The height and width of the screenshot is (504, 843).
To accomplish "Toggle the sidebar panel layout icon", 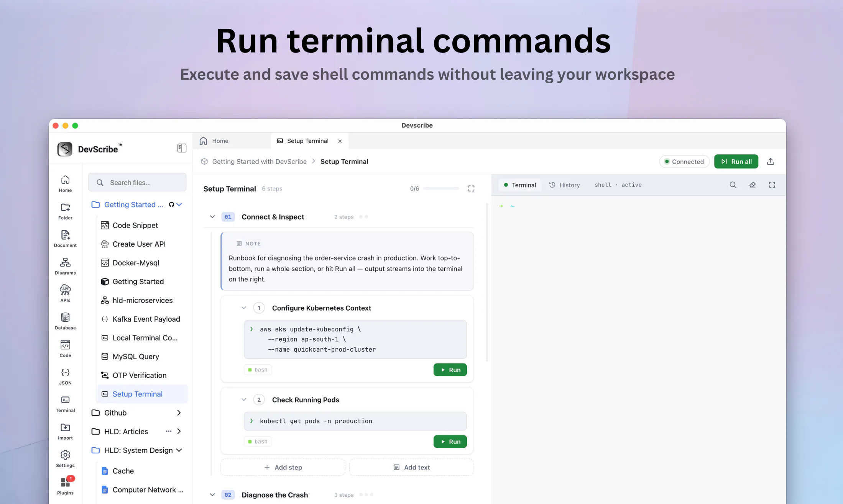I will click(x=182, y=148).
